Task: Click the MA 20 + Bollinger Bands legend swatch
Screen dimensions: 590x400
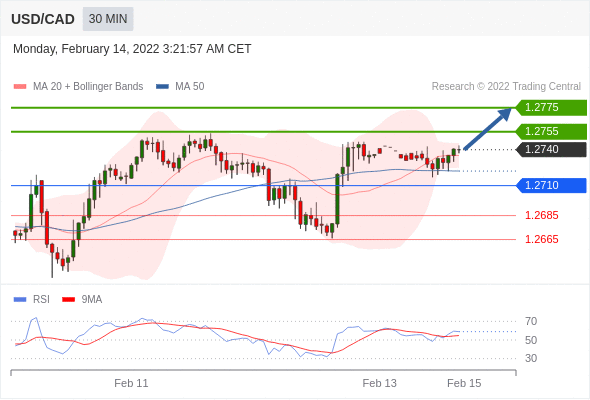Action: coord(20,87)
